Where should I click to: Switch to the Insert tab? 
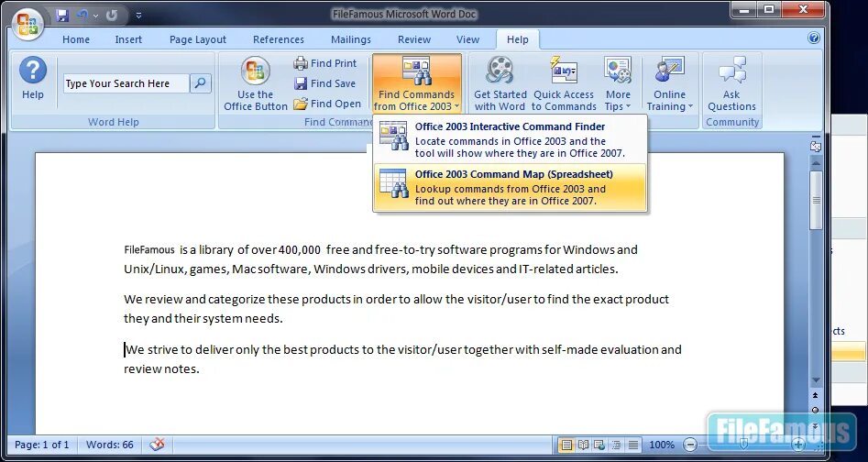pos(128,39)
